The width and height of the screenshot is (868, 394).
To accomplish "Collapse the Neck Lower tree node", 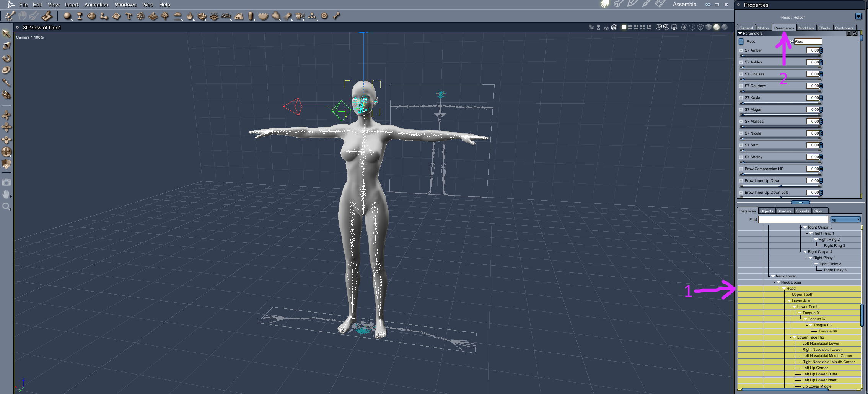I will pos(773,276).
